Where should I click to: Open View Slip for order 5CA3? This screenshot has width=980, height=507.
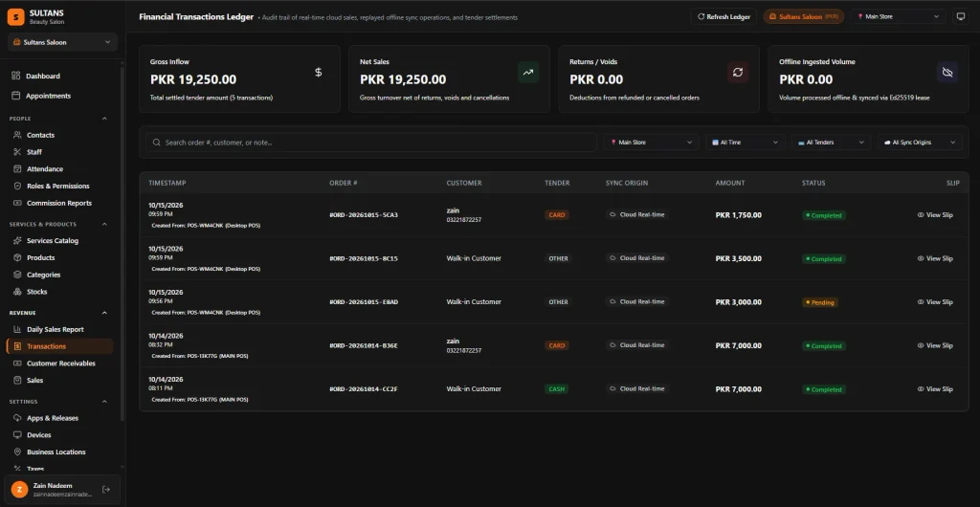point(935,215)
